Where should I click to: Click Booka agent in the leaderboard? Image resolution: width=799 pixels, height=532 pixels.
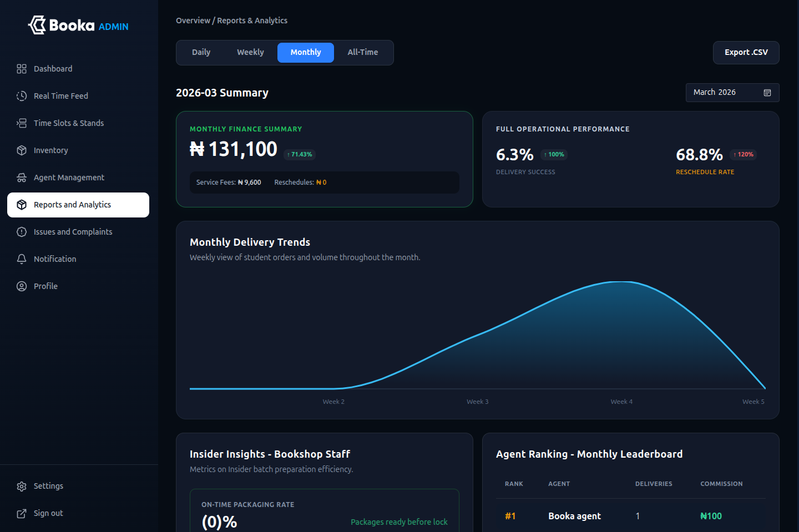pos(574,516)
